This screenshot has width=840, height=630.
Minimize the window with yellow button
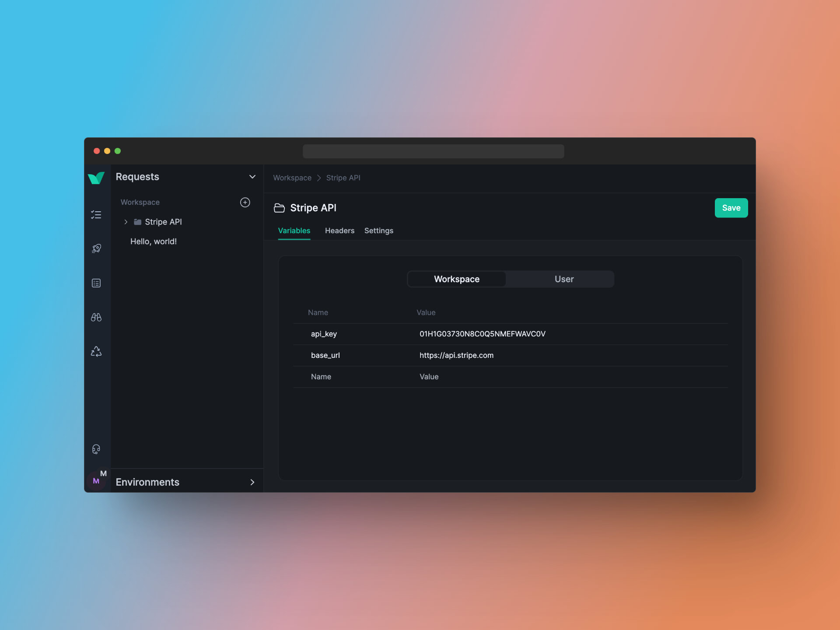[107, 151]
